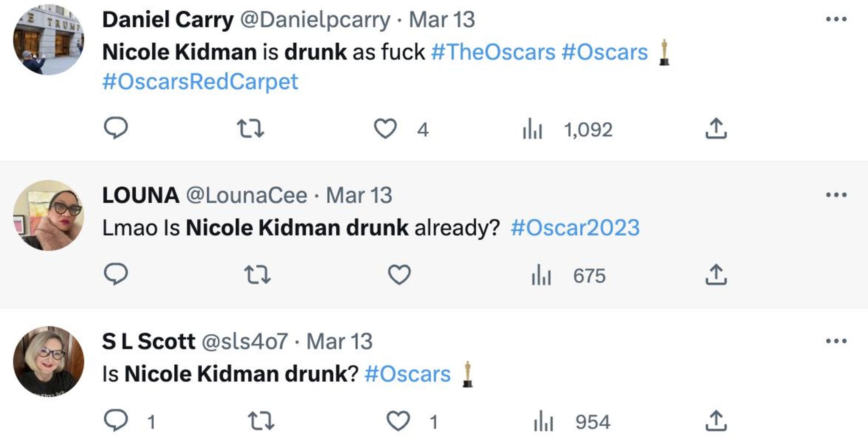Screen dimensions: 868x443
Task: Open more options on Daniel Carry's tweet
Action: point(836,19)
